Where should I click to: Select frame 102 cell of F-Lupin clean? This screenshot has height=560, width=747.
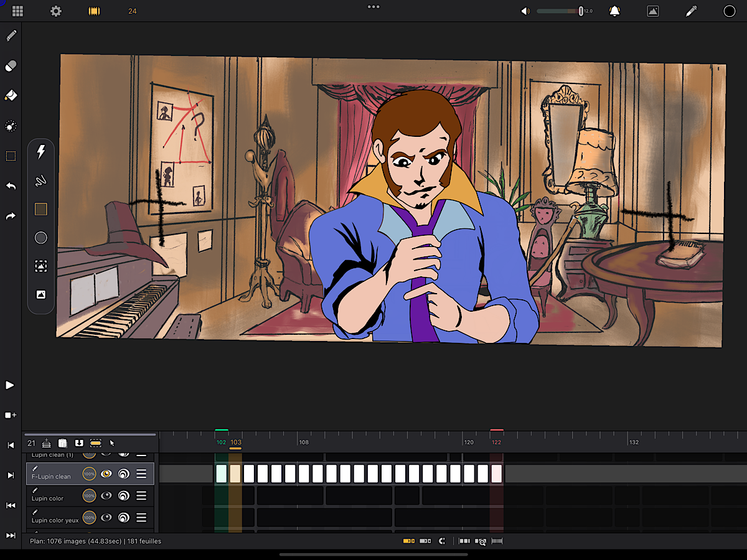[x=221, y=474]
